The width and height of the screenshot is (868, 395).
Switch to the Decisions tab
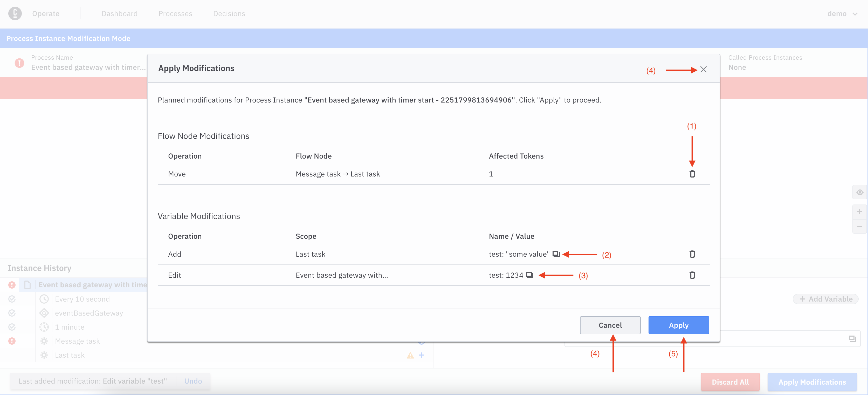tap(229, 13)
